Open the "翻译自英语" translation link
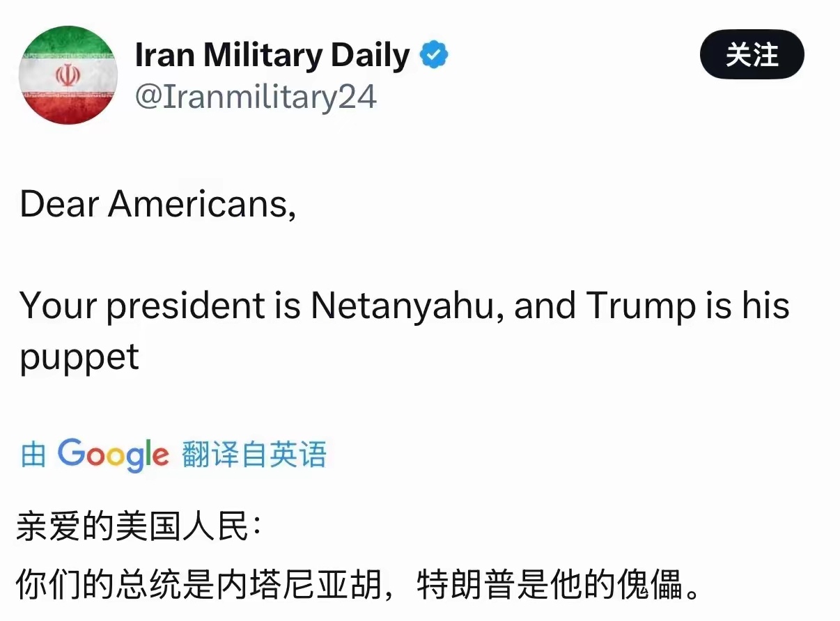Viewport: 840px width, 621px height. pos(254,453)
